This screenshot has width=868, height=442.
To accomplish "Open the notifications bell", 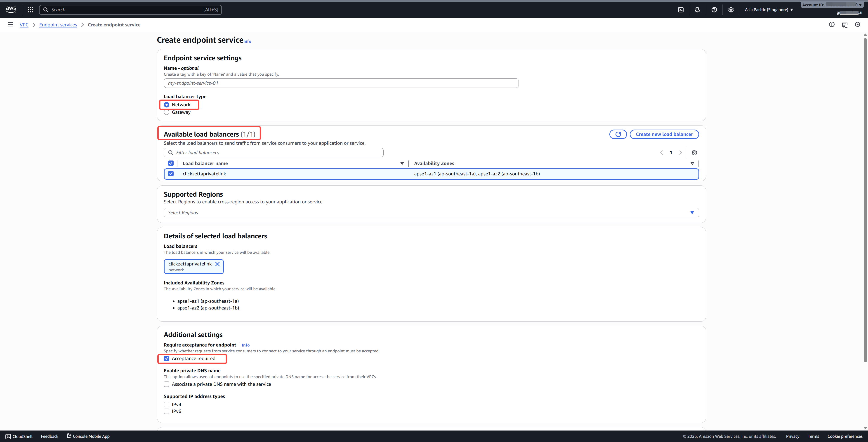I will 697,10.
